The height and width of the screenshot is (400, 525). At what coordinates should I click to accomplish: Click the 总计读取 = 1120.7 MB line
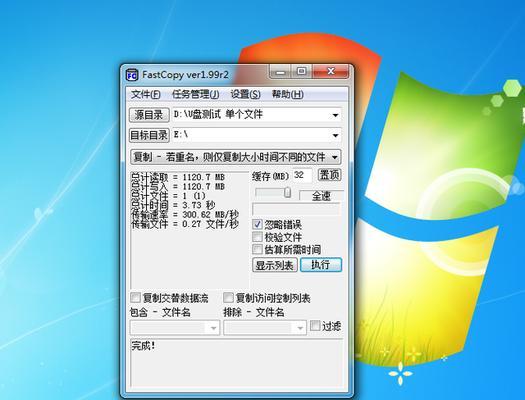pyautogui.click(x=178, y=177)
